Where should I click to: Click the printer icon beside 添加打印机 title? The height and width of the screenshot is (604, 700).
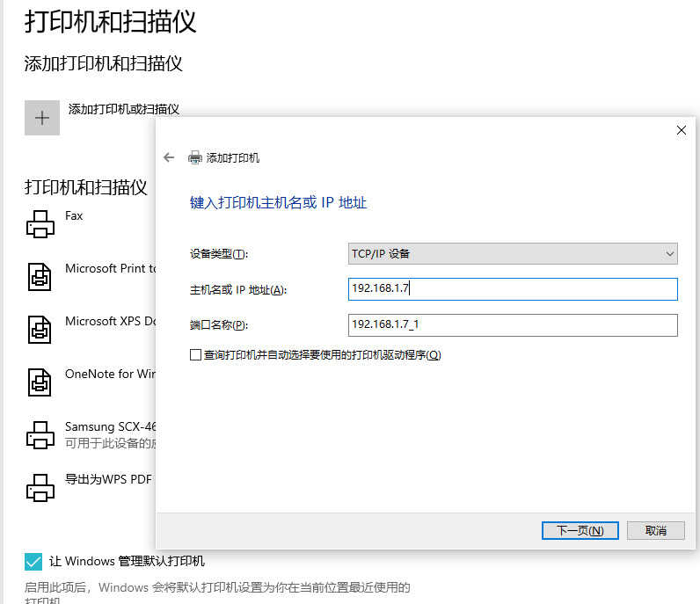[195, 157]
